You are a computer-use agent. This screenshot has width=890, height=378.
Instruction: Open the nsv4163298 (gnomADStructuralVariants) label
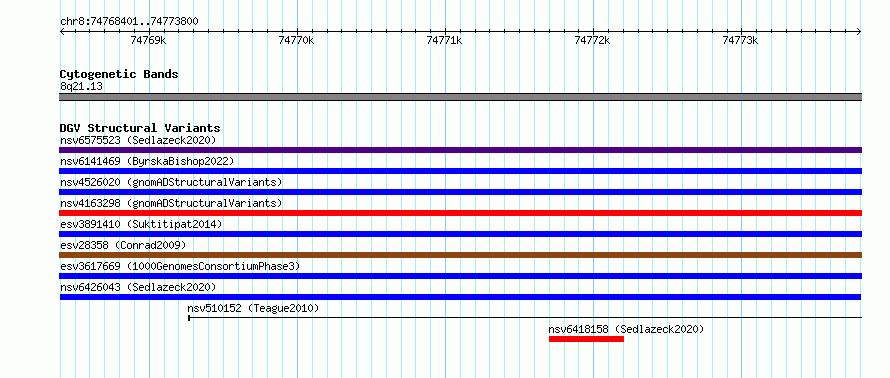pyautogui.click(x=171, y=203)
